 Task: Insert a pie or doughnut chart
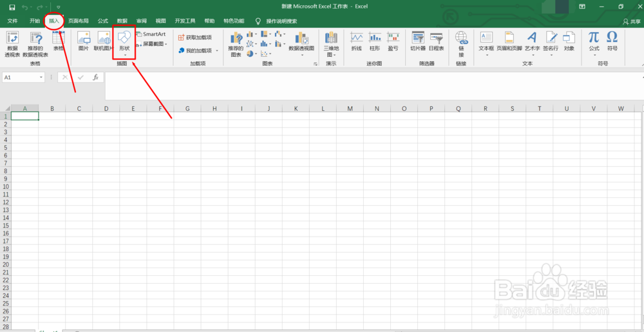pos(251,54)
